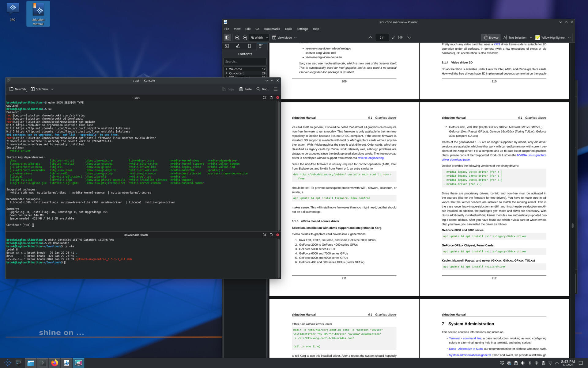The width and height of the screenshot is (588, 368).
Task: Follow the 'reverse engineering' link
Action: tap(371, 158)
